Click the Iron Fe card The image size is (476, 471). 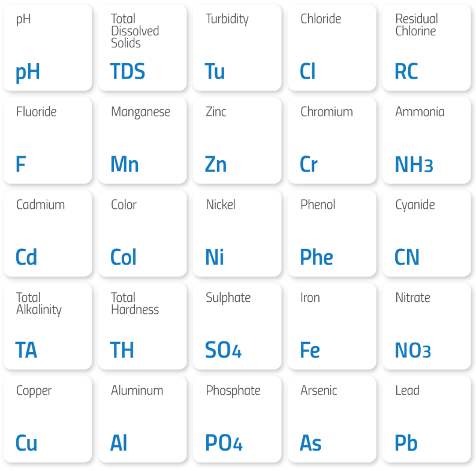click(332, 326)
